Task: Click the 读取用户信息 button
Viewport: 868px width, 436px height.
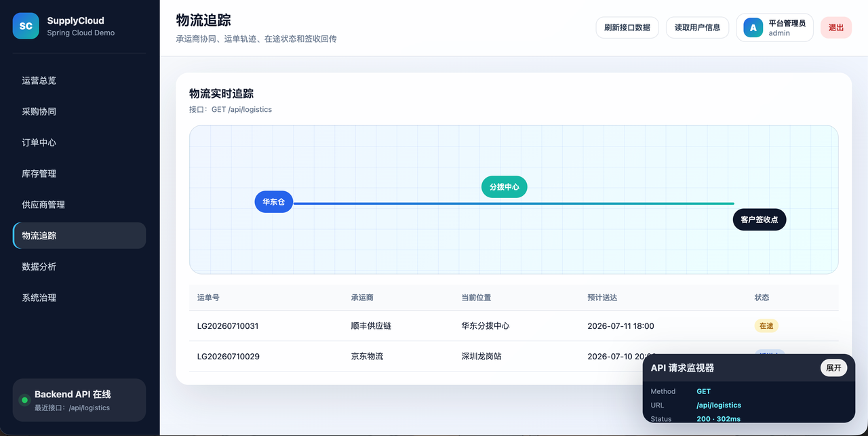Action: 697,28
